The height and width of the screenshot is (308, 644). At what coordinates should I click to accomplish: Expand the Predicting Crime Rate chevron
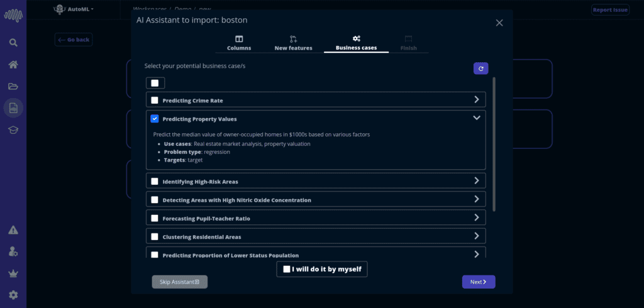pos(477,99)
